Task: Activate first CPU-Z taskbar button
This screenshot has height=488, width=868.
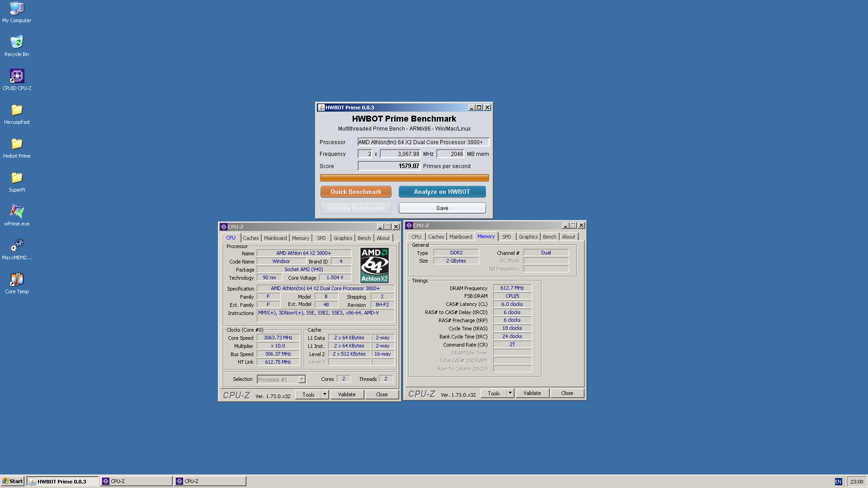Action: coord(137,481)
